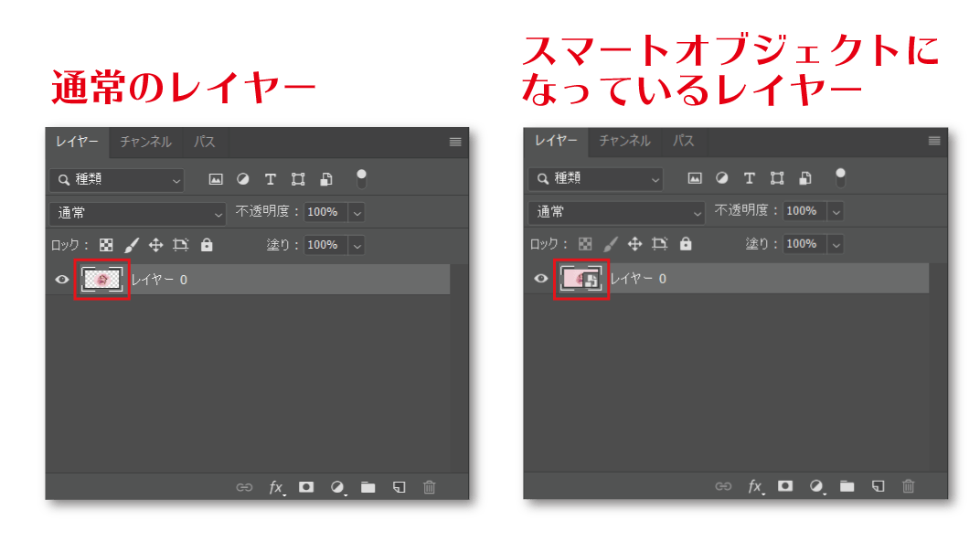Add layer style fx in right panel
Viewport: 980px width, 542px height.
(755, 485)
